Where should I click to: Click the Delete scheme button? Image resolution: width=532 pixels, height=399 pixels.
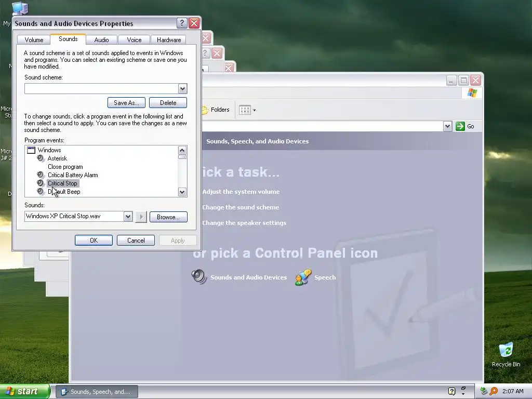pyautogui.click(x=168, y=103)
